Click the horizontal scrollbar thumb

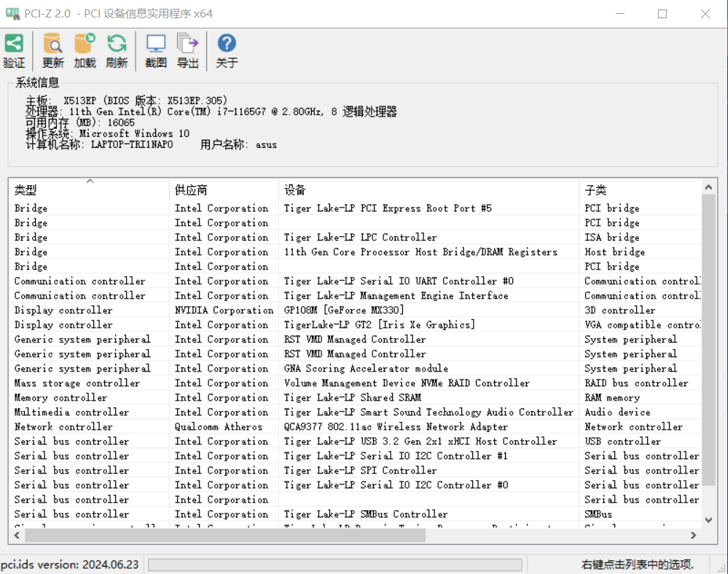(225, 535)
